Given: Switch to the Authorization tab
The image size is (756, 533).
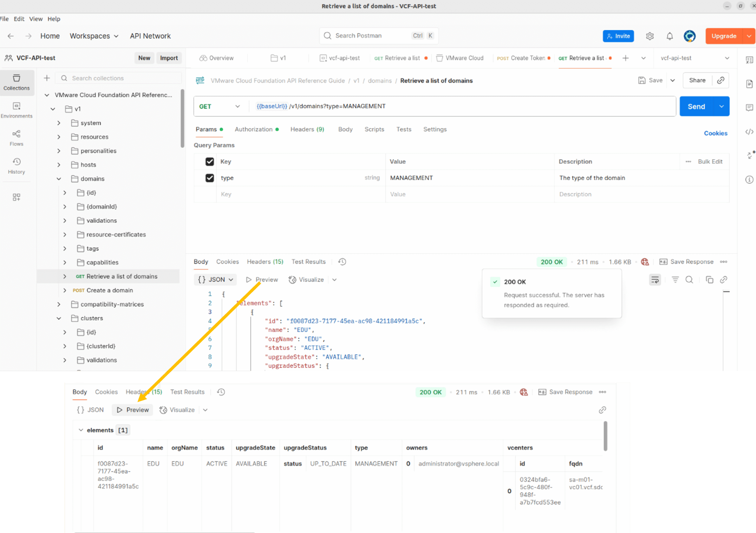Looking at the screenshot, I should pos(254,129).
